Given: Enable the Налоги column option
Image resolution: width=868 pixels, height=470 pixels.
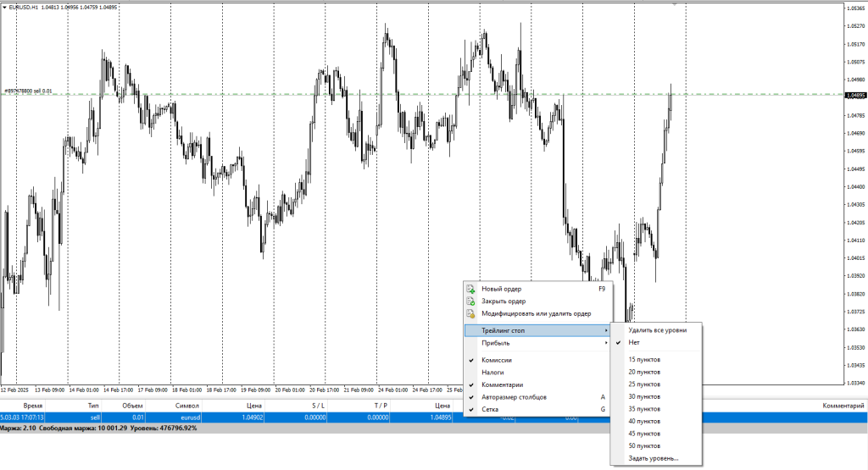Looking at the screenshot, I should click(x=493, y=372).
